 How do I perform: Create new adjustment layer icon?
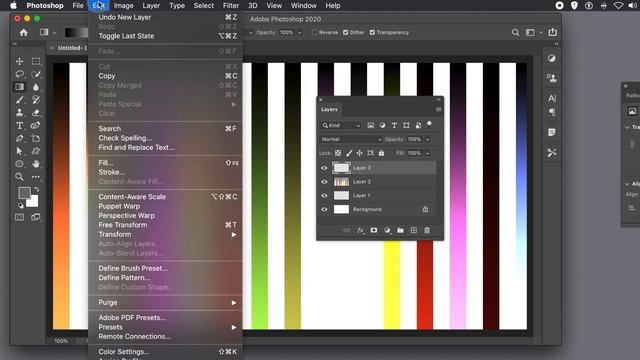(387, 230)
